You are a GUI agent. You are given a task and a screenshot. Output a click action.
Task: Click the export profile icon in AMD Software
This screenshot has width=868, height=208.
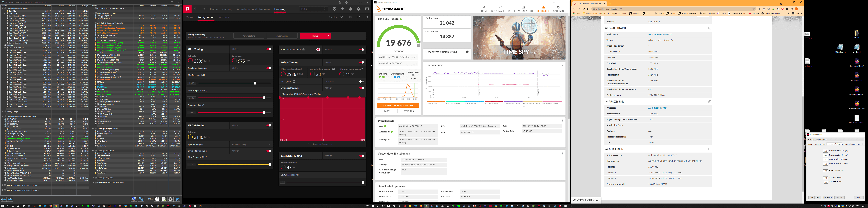pos(359,17)
